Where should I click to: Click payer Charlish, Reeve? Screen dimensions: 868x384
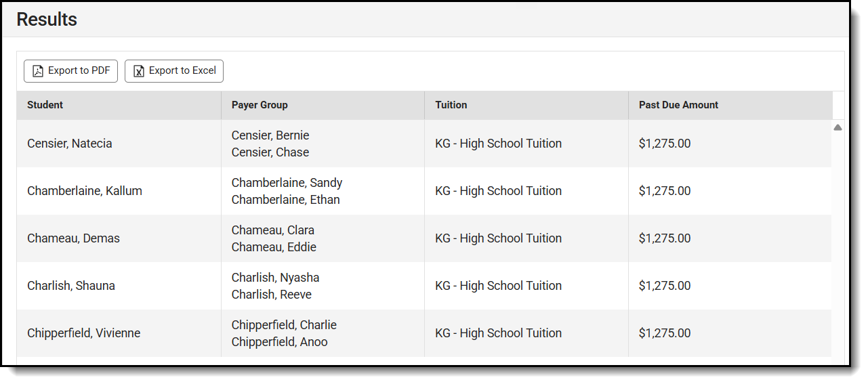[272, 295]
